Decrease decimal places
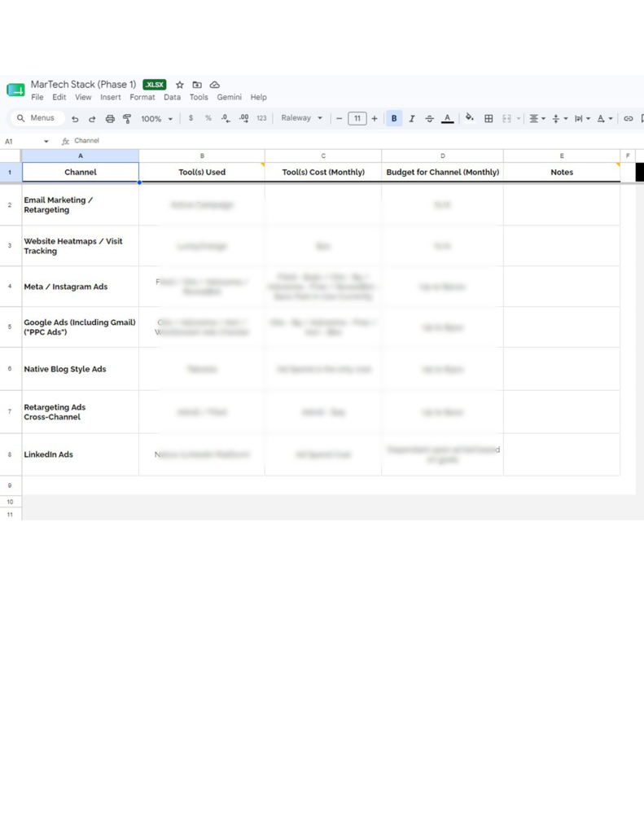 coord(226,118)
